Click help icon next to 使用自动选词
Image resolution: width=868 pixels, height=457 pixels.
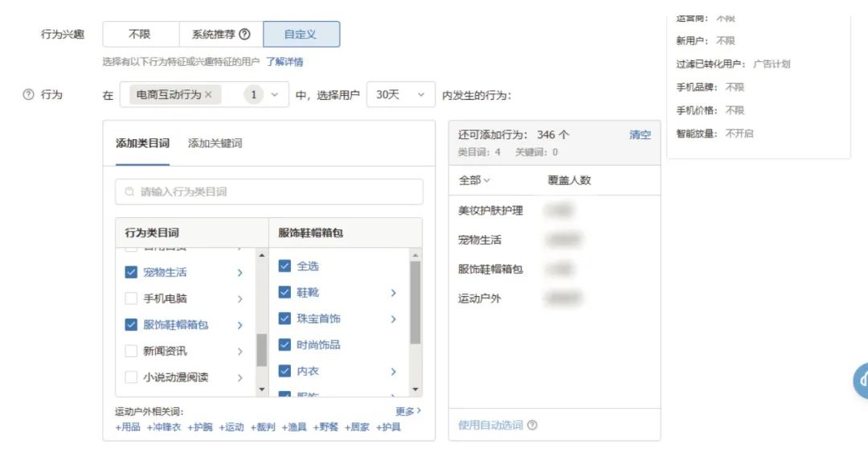point(532,425)
